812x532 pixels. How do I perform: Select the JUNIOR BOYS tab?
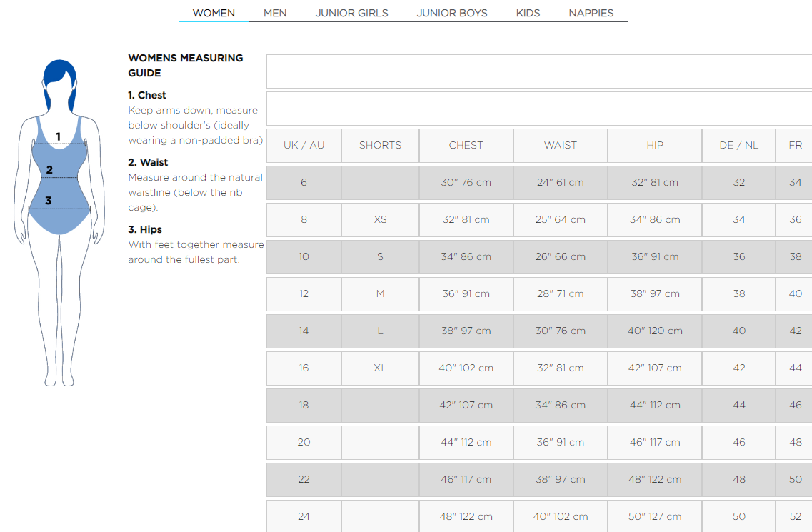[452, 13]
